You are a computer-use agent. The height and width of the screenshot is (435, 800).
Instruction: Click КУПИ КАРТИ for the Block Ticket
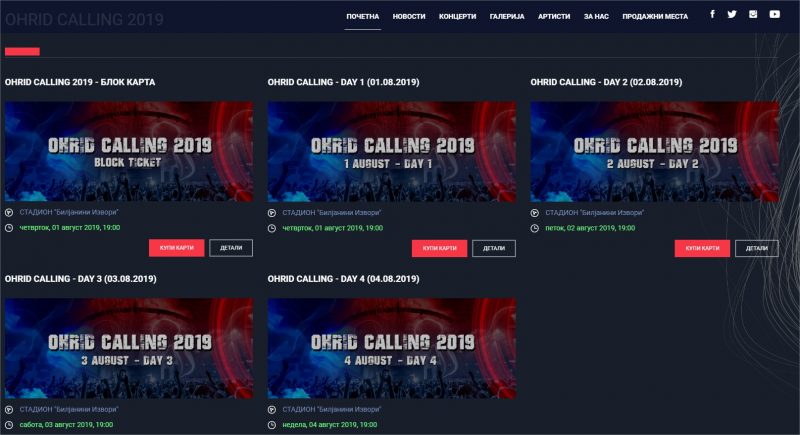tap(177, 248)
